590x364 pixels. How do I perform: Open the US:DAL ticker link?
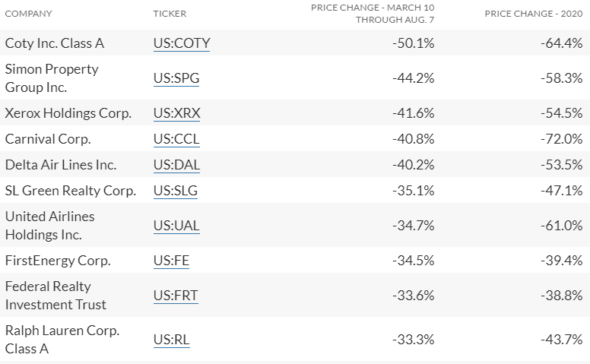[176, 165]
